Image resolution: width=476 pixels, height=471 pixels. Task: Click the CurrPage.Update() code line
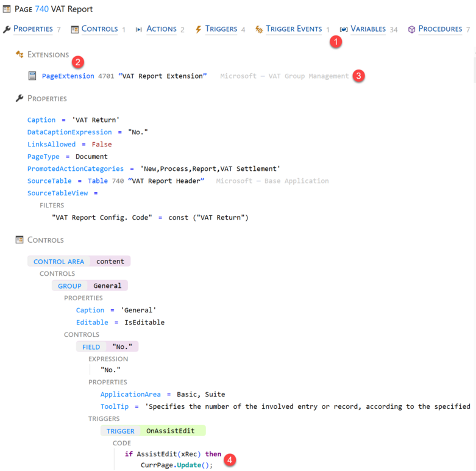point(177,466)
